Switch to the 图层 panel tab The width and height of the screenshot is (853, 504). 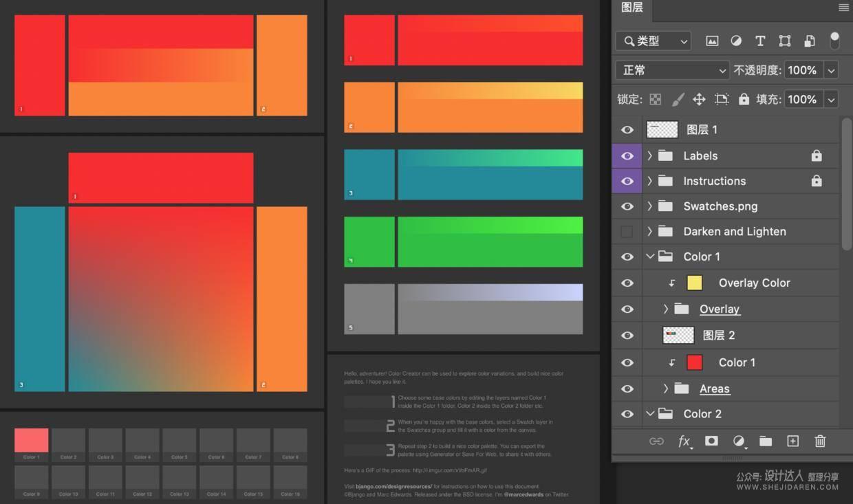(x=631, y=8)
